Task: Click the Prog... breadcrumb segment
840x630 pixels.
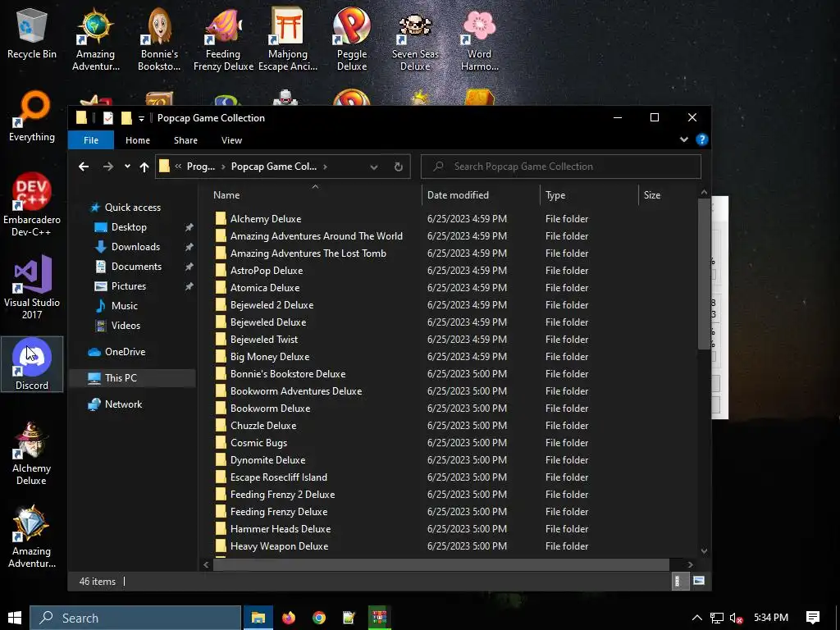Action: [x=200, y=167]
